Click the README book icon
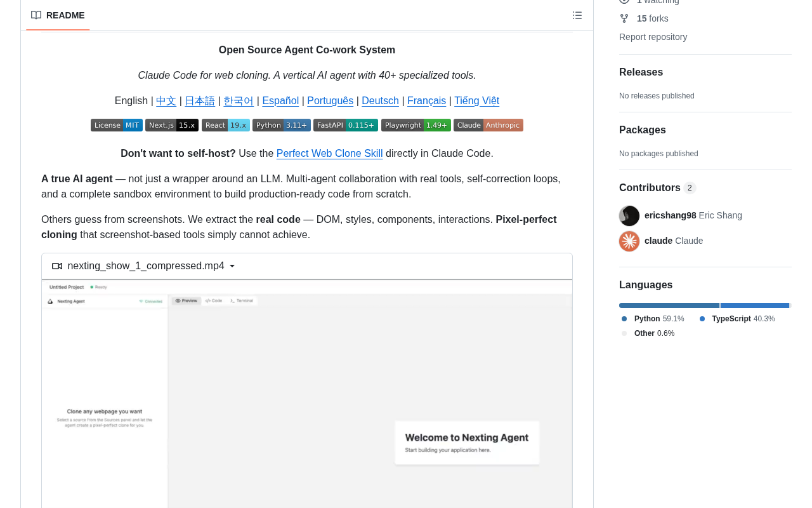The width and height of the screenshot is (812, 508). coord(36,15)
